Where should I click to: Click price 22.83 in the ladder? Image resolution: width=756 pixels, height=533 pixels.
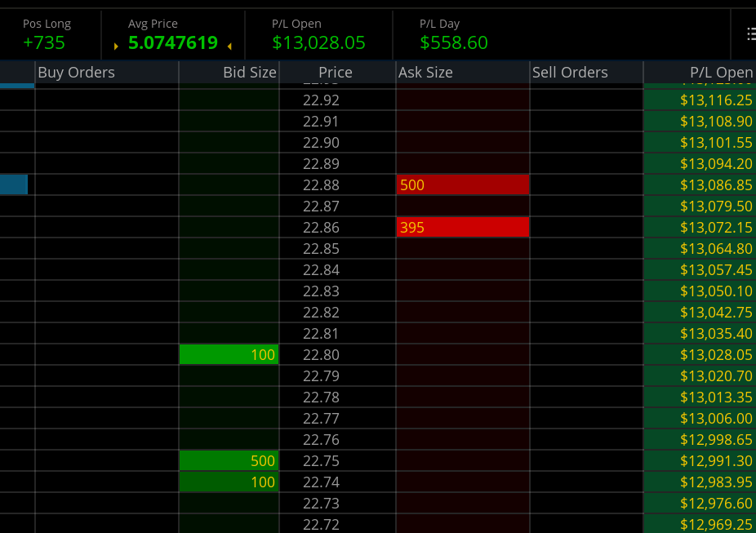[x=321, y=291]
